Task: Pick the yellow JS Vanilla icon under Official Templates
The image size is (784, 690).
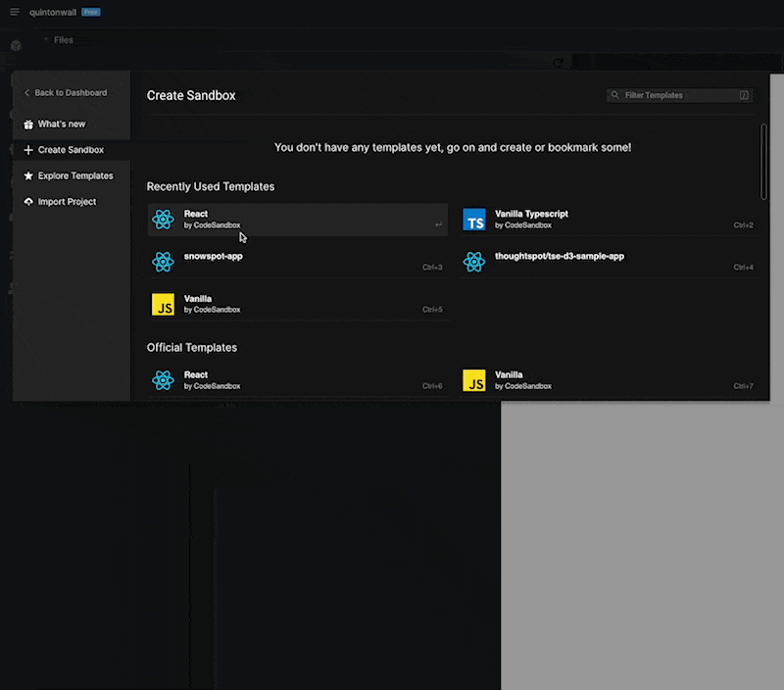Action: coord(474,380)
